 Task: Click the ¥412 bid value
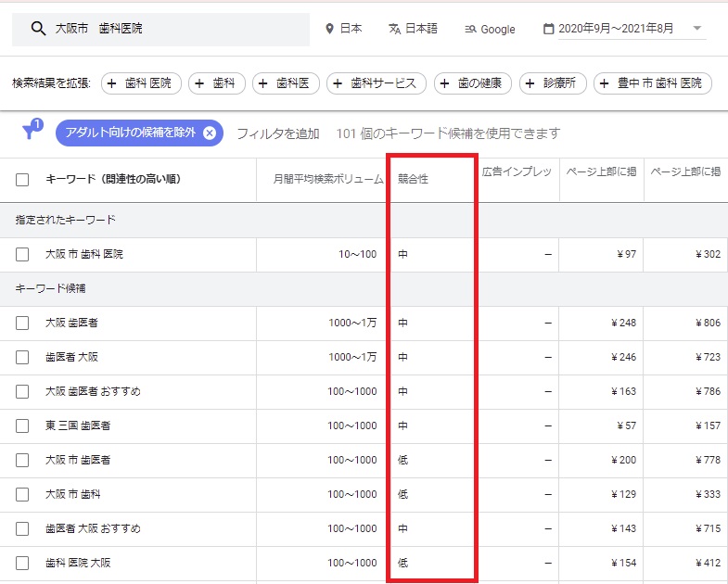pos(708,563)
